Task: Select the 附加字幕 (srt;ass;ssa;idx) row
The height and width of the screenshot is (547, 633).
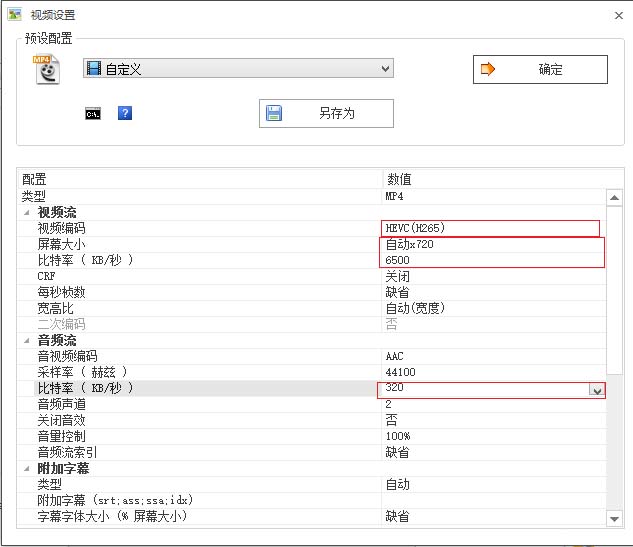Action: pyautogui.click(x=115, y=500)
